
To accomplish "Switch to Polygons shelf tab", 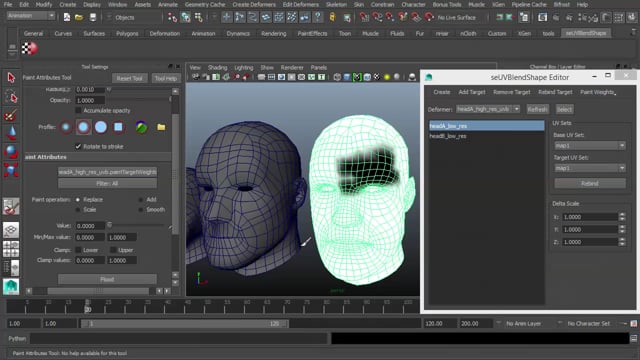I will [x=127, y=33].
